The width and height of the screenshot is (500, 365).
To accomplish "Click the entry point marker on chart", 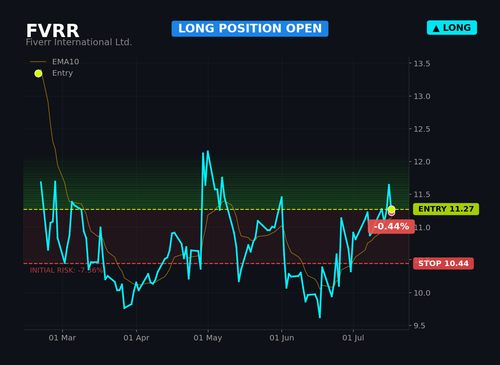I will [391, 209].
